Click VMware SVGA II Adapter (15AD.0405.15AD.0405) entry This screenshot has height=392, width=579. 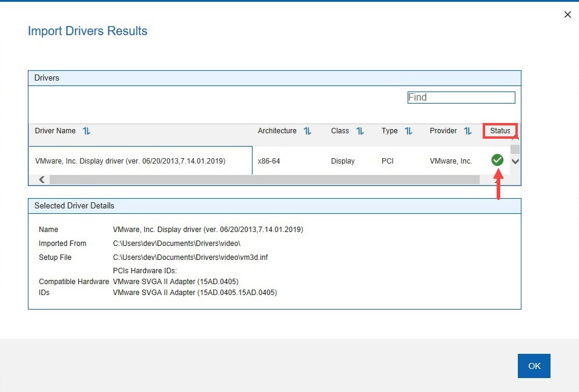pyautogui.click(x=195, y=293)
